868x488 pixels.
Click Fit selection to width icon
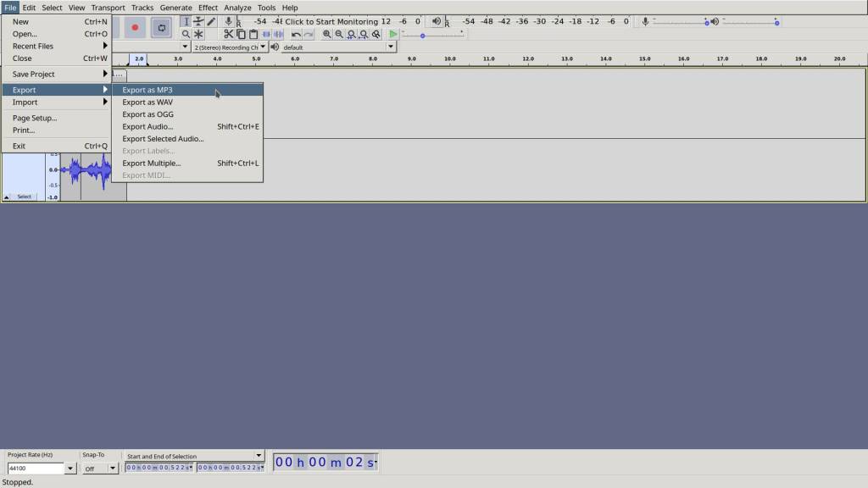pos(351,34)
